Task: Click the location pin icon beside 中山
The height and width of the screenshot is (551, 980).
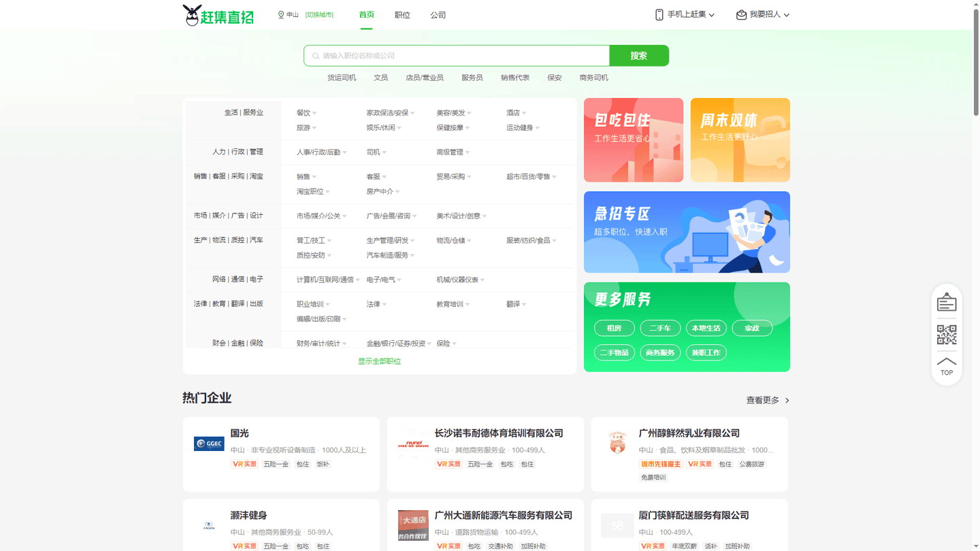Action: pos(281,15)
